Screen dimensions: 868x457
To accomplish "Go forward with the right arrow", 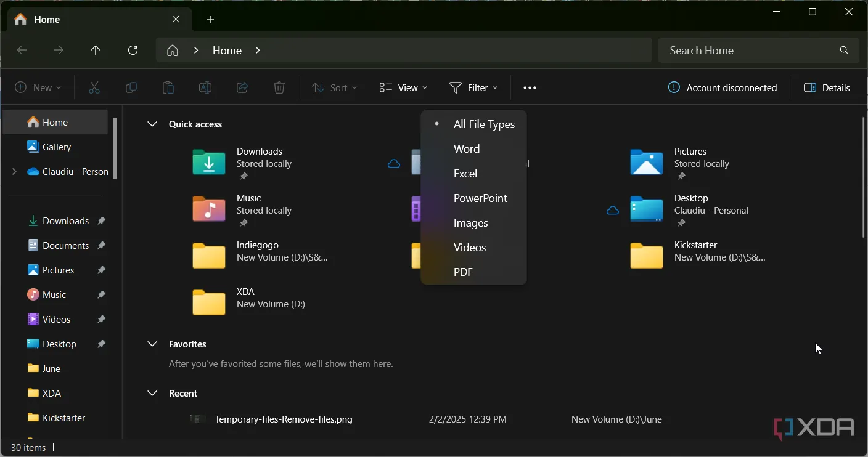I will pos(59,51).
